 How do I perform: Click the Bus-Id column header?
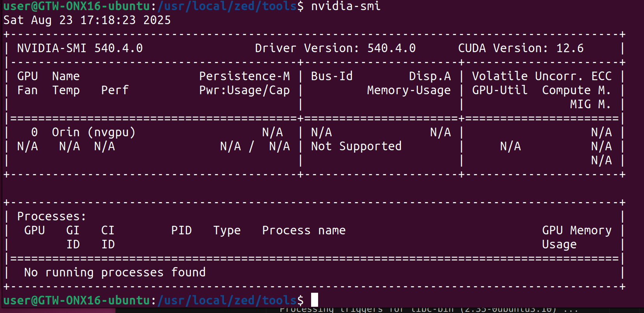pyautogui.click(x=332, y=76)
